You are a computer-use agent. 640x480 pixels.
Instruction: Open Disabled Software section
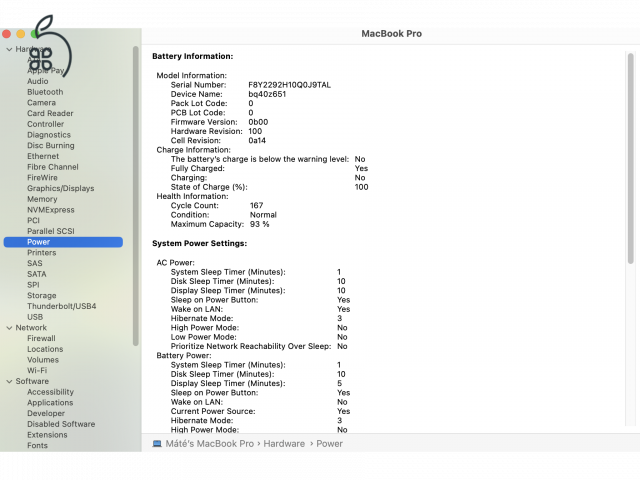(61, 424)
